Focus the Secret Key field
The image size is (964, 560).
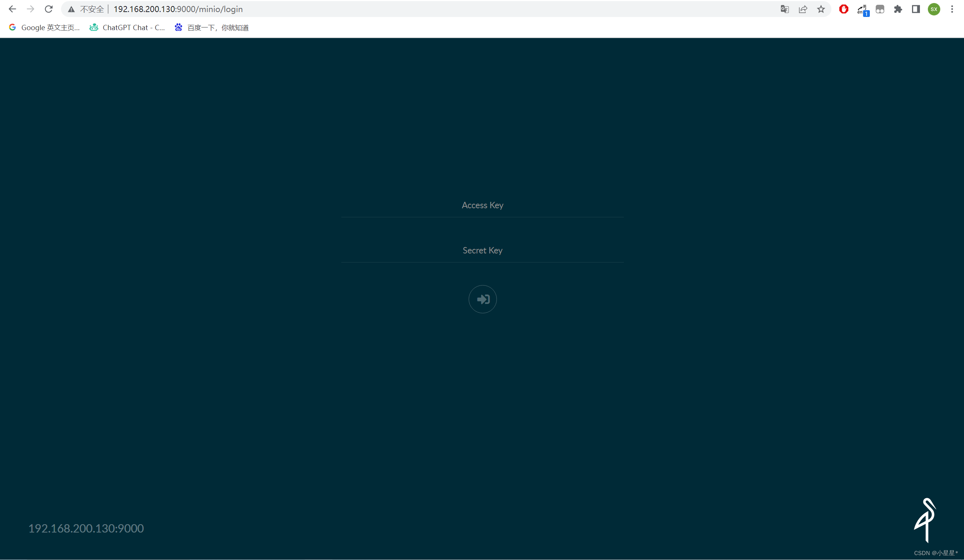point(483,250)
